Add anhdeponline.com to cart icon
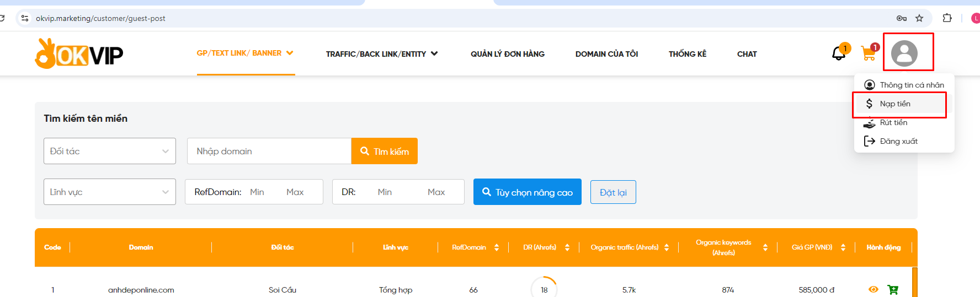 click(892, 290)
